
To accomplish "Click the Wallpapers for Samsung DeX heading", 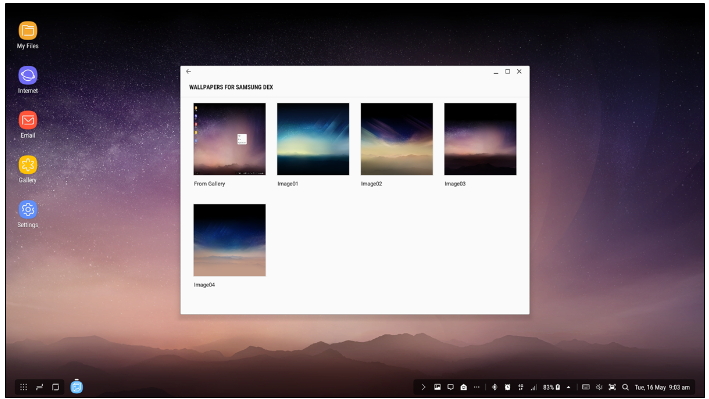I will pyautogui.click(x=231, y=87).
